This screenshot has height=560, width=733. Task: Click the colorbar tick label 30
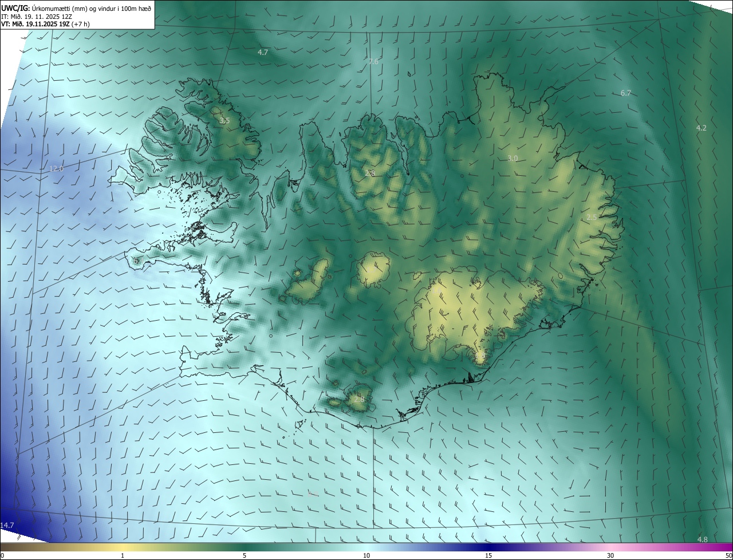click(x=610, y=555)
